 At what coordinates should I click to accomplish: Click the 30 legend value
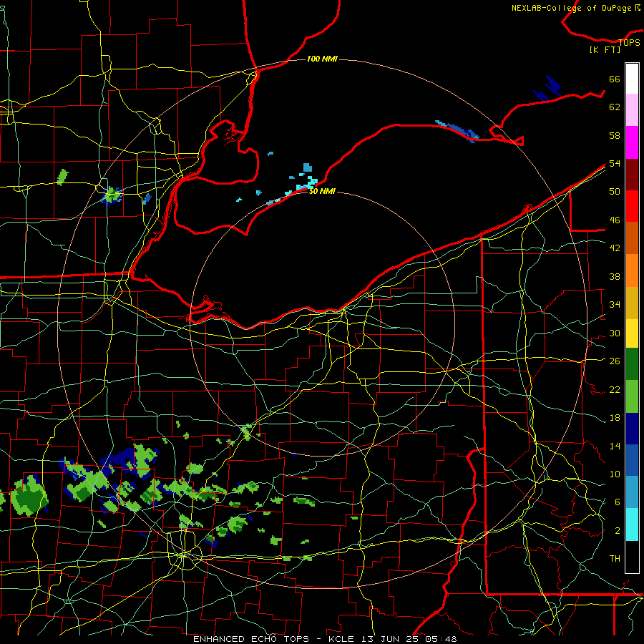tap(615, 333)
